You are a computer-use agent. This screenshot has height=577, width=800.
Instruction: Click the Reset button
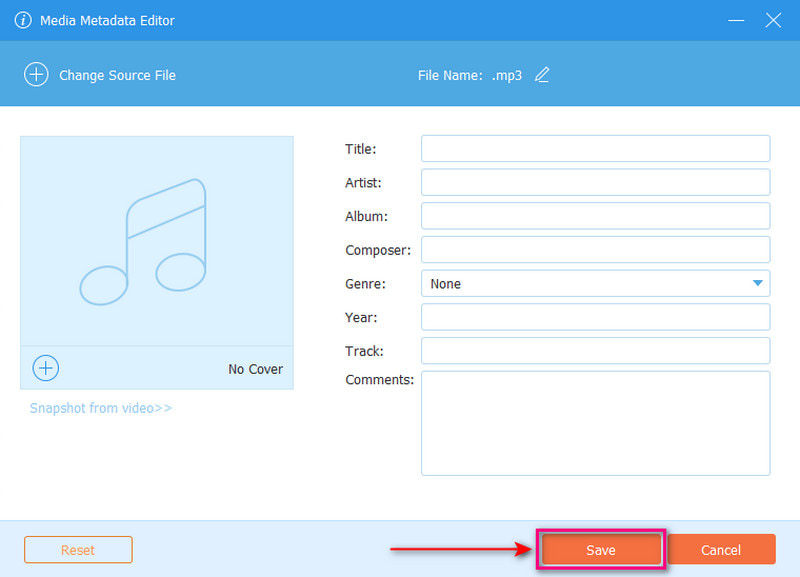pyautogui.click(x=78, y=550)
